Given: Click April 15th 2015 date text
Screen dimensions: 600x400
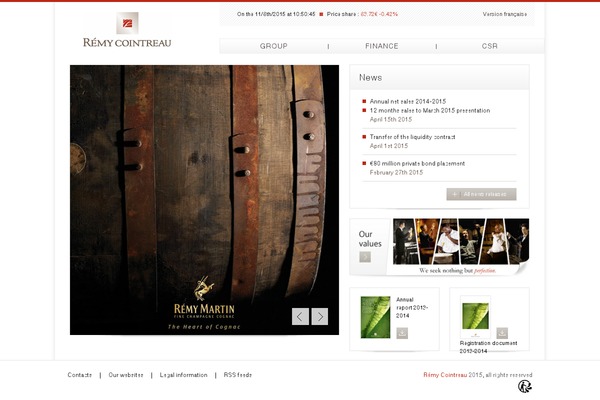Looking at the screenshot, I should [x=391, y=119].
